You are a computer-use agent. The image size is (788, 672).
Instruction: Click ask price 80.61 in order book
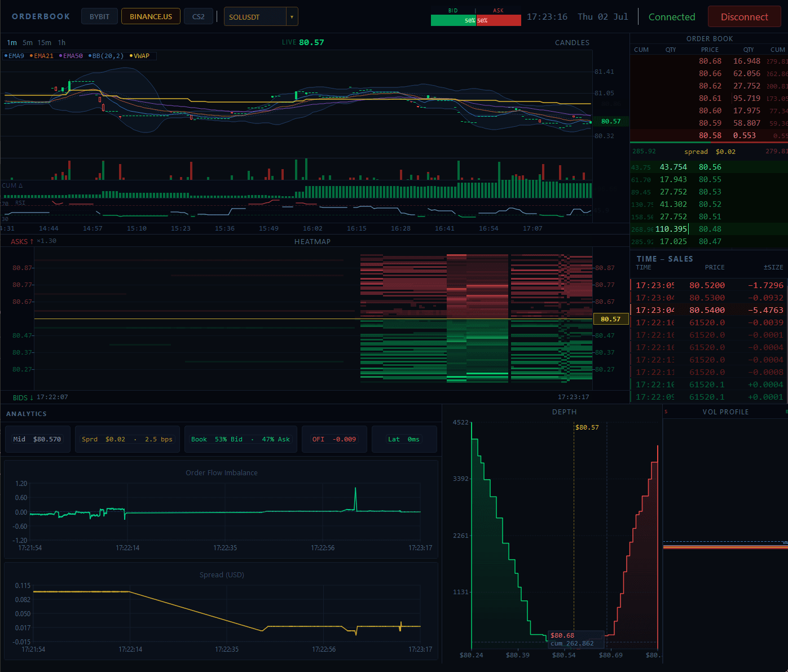pos(710,98)
